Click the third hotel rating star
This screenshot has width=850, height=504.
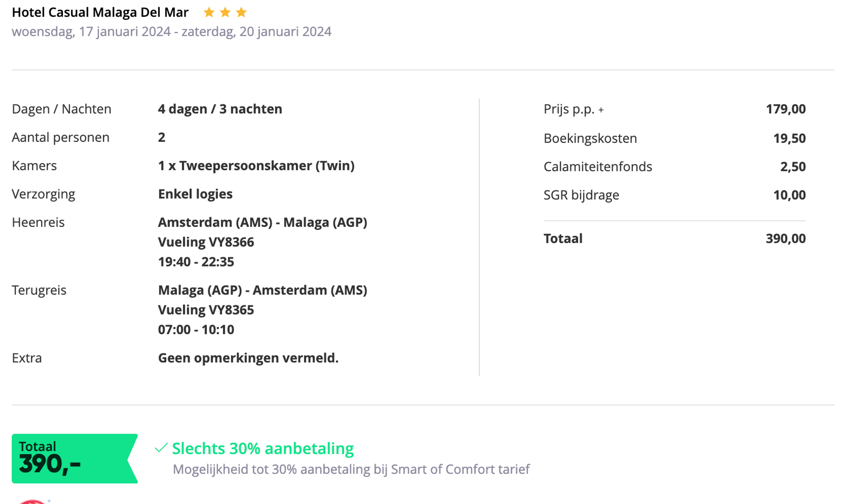coord(241,13)
